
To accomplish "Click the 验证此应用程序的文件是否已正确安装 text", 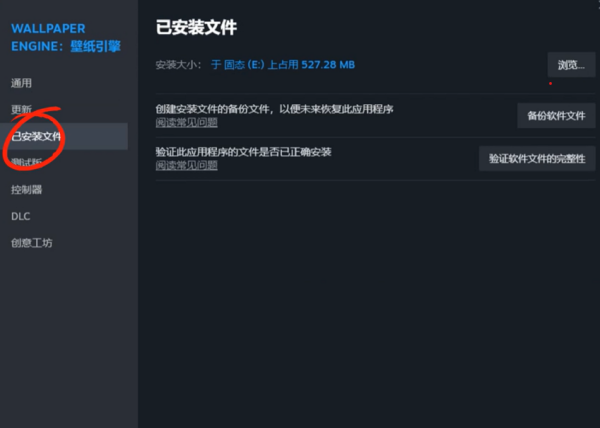I will click(243, 152).
